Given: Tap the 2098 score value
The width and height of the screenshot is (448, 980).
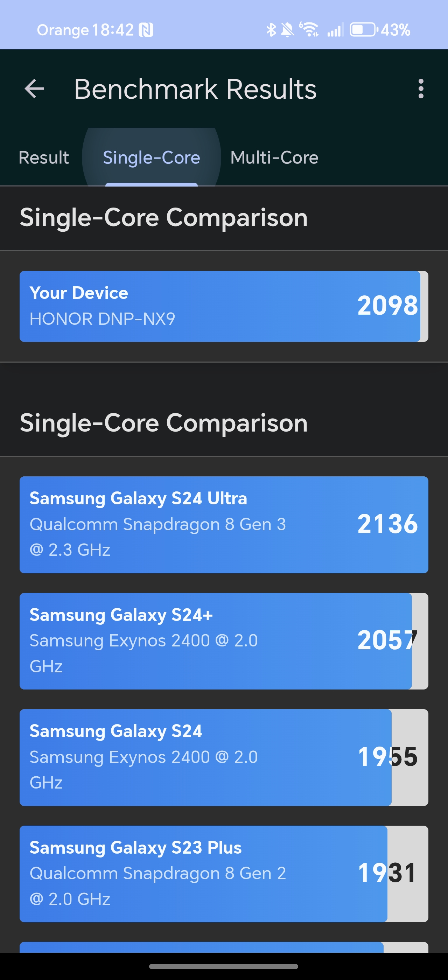Looking at the screenshot, I should pyautogui.click(x=387, y=306).
